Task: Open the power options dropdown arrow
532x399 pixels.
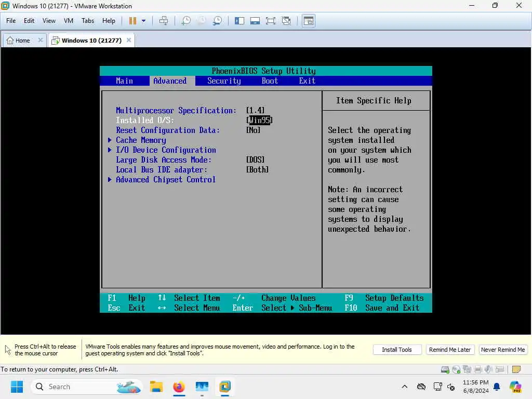Action: click(x=143, y=21)
